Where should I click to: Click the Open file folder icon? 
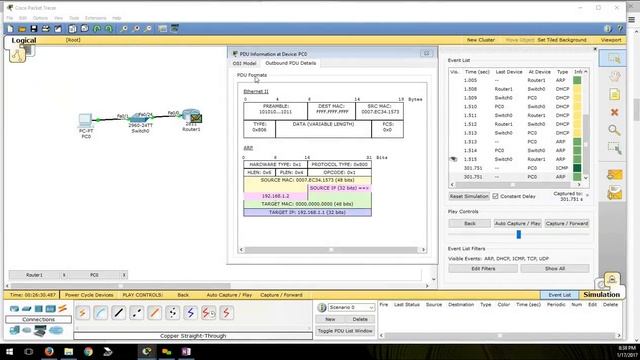pyautogui.click(x=22, y=29)
